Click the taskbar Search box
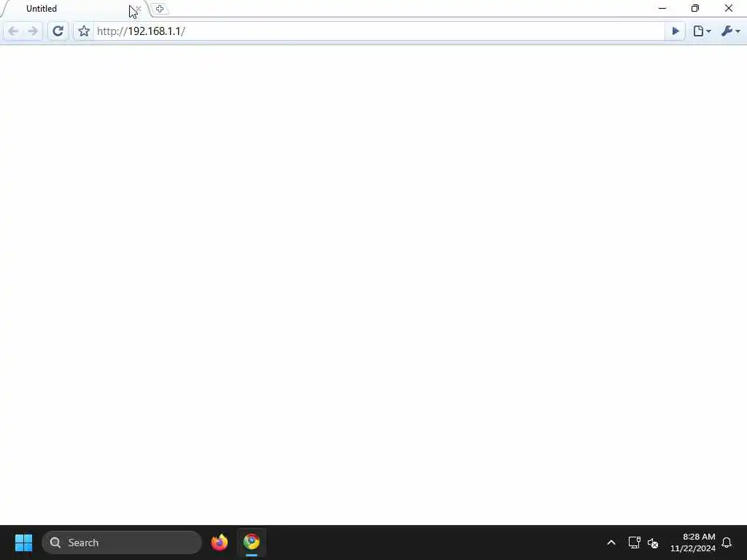The height and width of the screenshot is (560, 747). tap(122, 542)
